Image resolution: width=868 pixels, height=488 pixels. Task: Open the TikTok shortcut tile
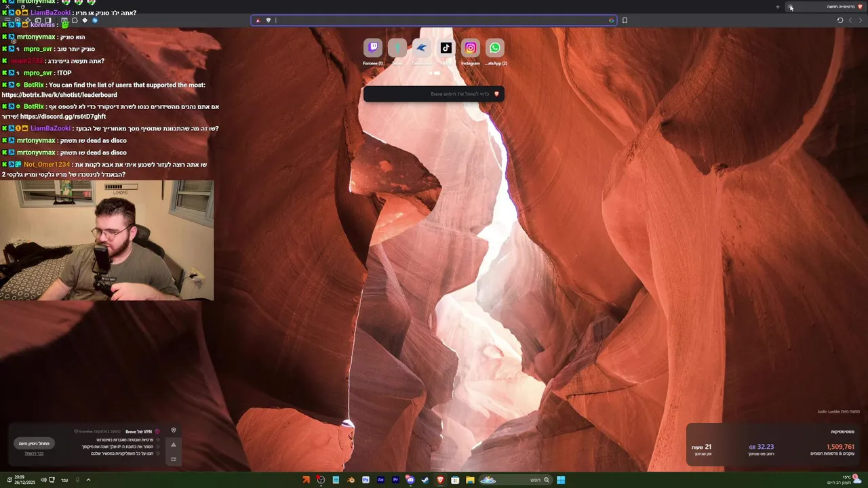coord(446,47)
